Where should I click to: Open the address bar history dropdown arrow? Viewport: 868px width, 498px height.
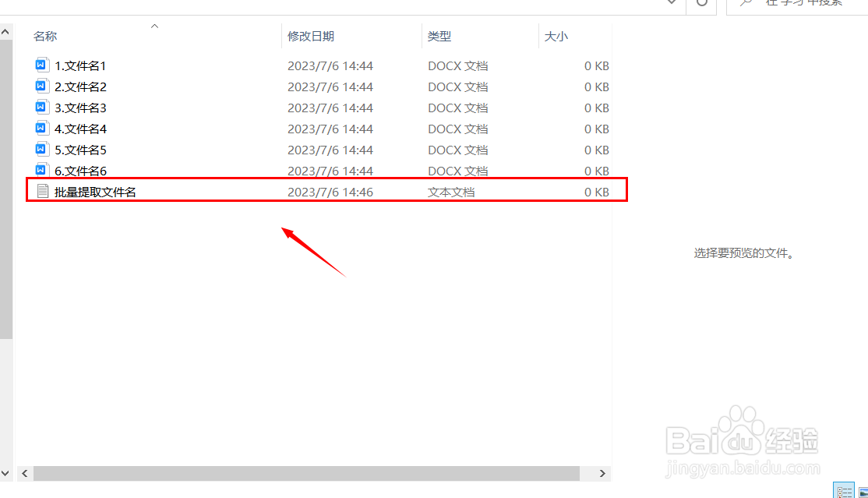point(672,2)
